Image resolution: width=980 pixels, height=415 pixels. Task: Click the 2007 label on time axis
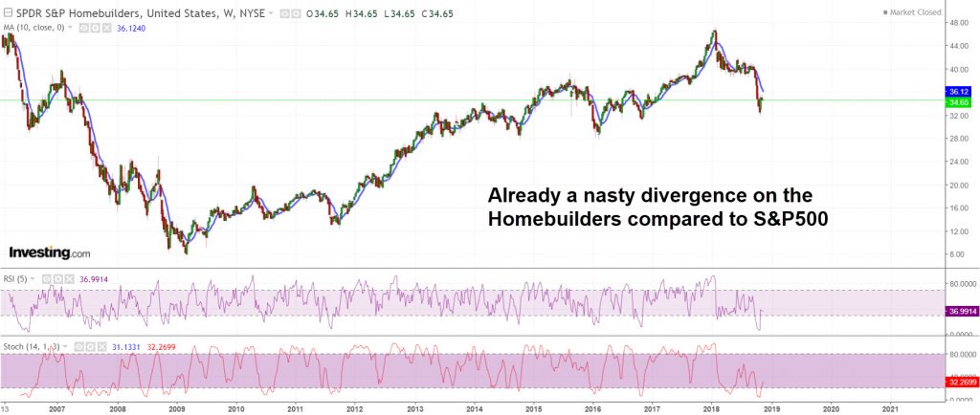(x=56, y=408)
